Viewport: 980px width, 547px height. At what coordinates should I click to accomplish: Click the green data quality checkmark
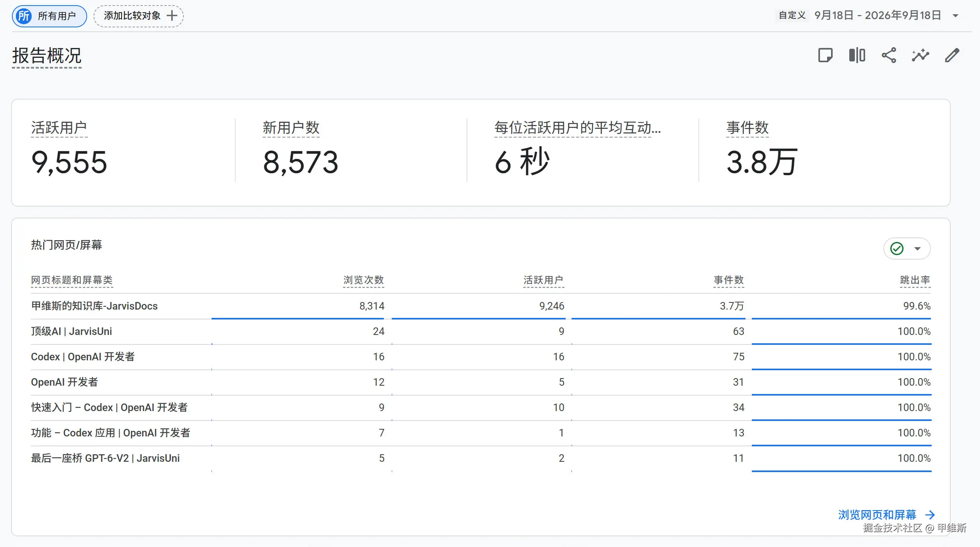pyautogui.click(x=897, y=249)
